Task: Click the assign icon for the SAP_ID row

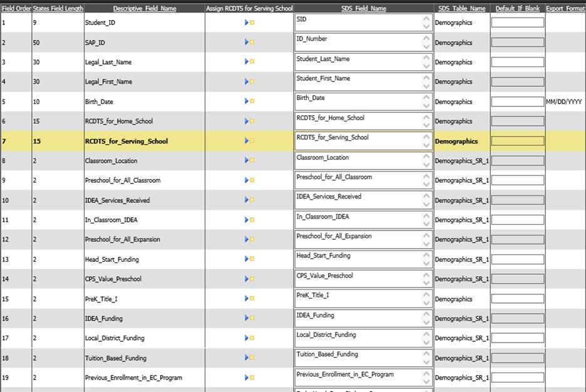Action: (249, 43)
